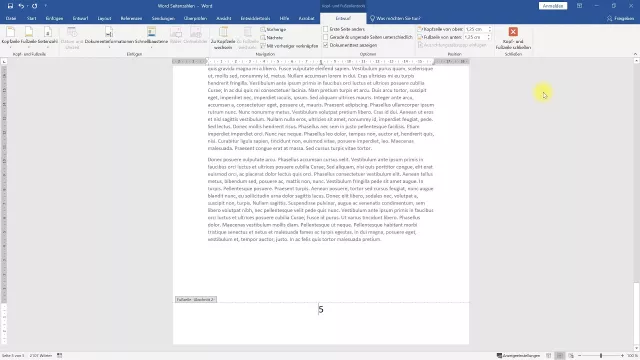Click vertical scrollbar down arrow

636,348
